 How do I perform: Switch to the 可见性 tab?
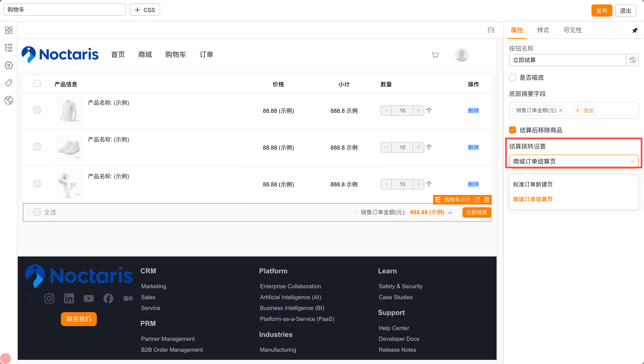573,30
